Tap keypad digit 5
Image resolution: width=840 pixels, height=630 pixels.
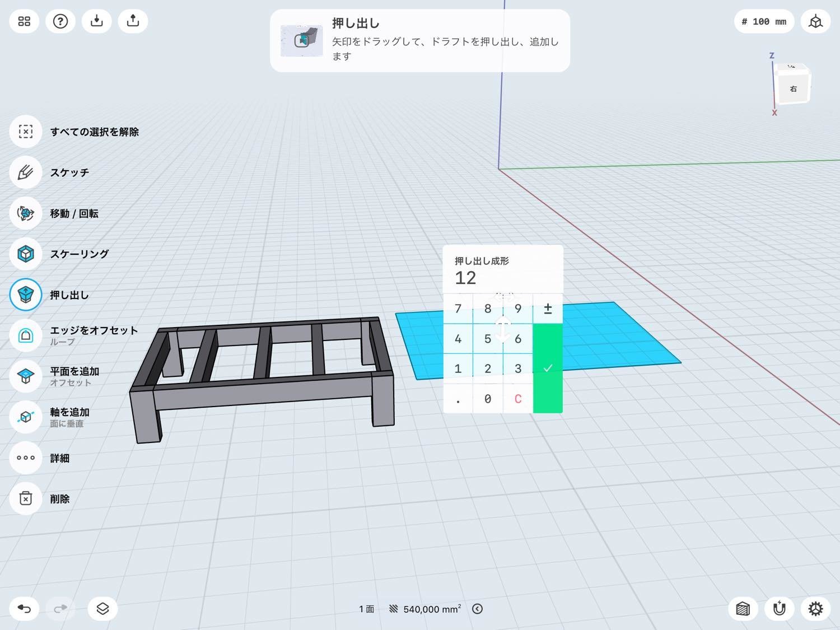(488, 339)
